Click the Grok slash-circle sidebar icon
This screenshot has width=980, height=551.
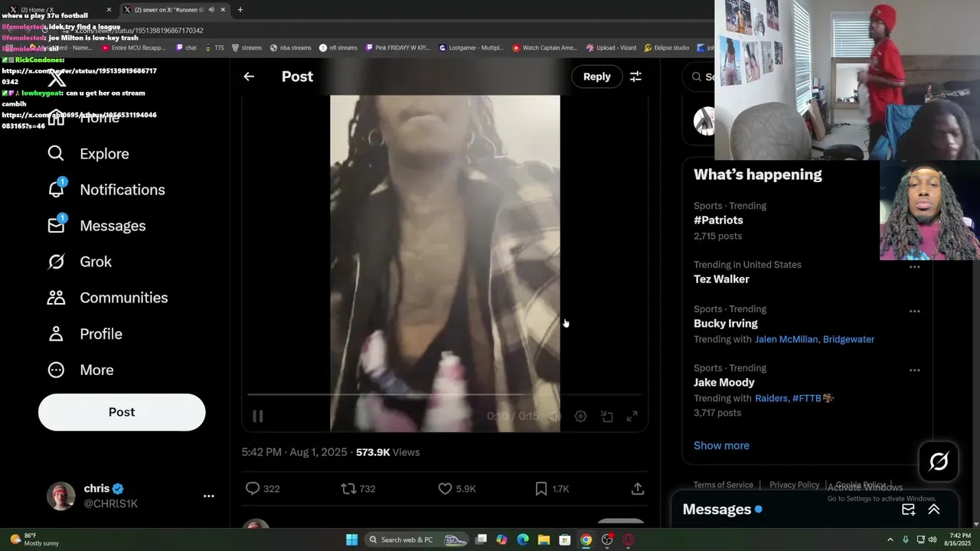pos(56,262)
